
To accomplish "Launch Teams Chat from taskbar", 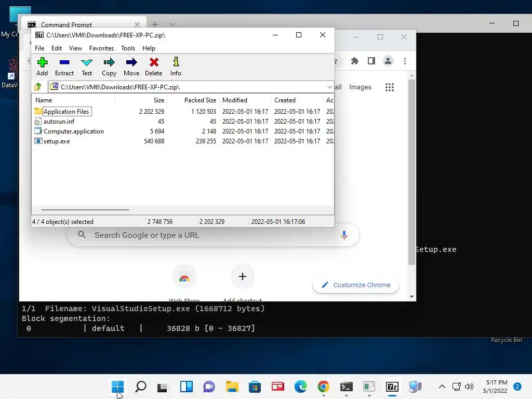I will pos(209,387).
